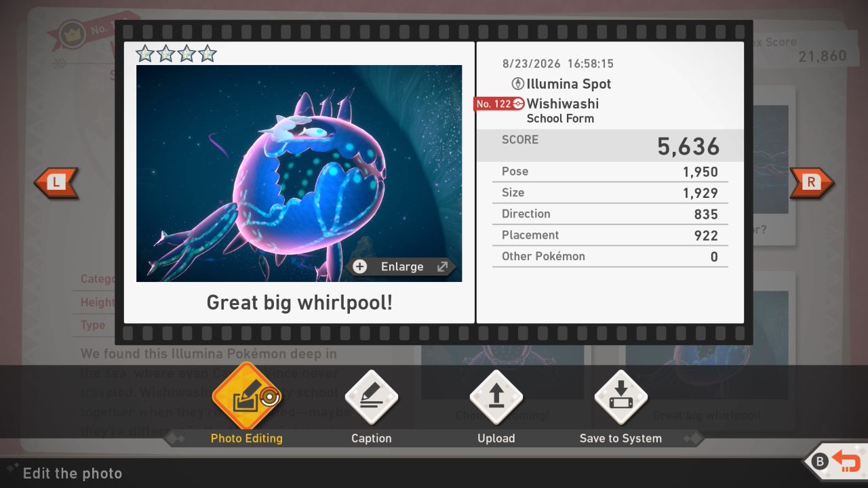Click the Pose score row value 1,950
868x488 pixels.
pyautogui.click(x=701, y=172)
